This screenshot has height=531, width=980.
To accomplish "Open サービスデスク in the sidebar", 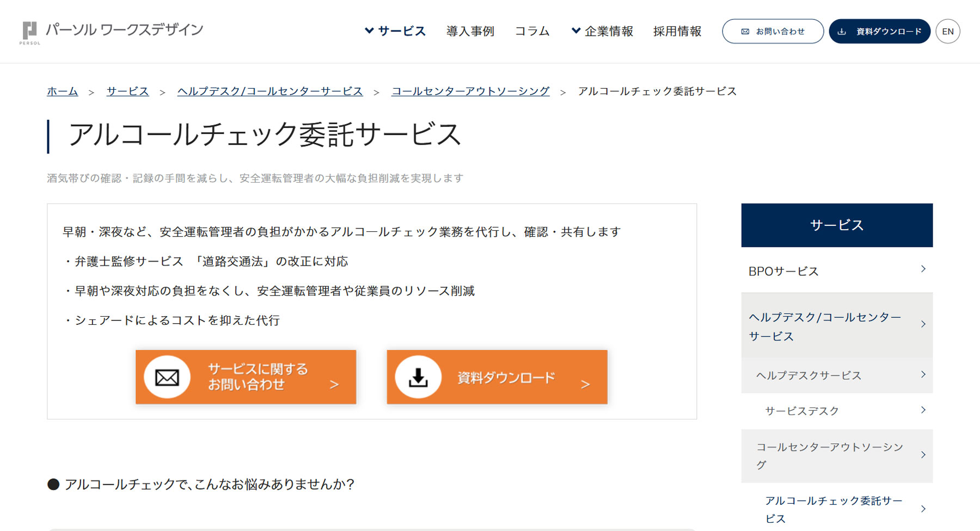I will [x=837, y=411].
